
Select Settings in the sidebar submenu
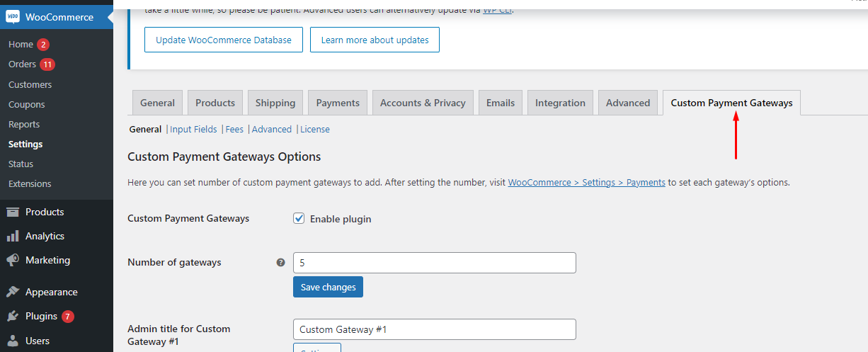coord(25,144)
